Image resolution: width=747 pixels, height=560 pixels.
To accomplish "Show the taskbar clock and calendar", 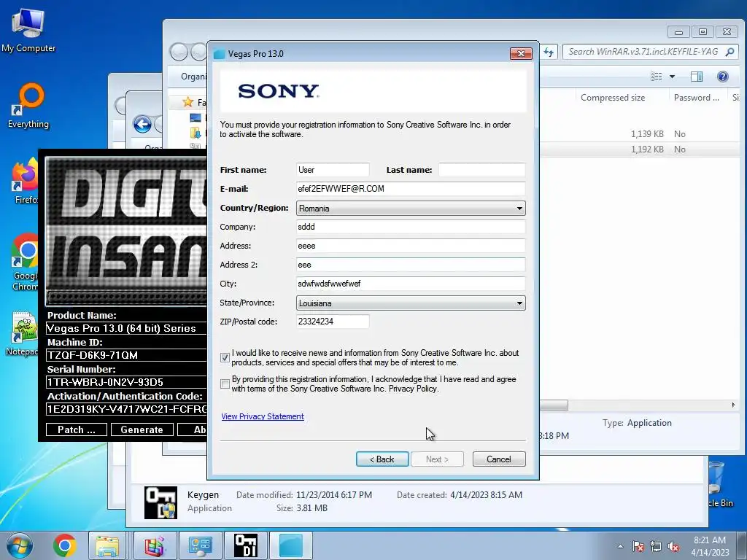I will click(710, 546).
